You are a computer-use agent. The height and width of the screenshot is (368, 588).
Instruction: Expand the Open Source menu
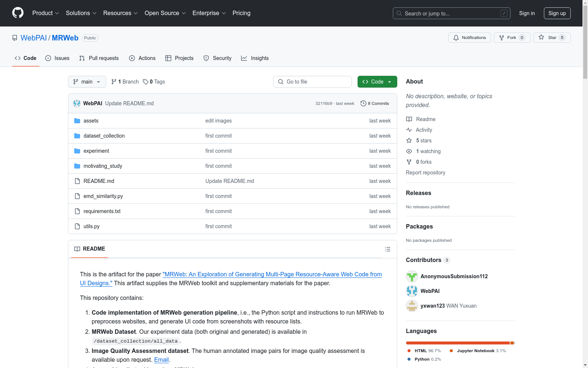[x=165, y=13]
